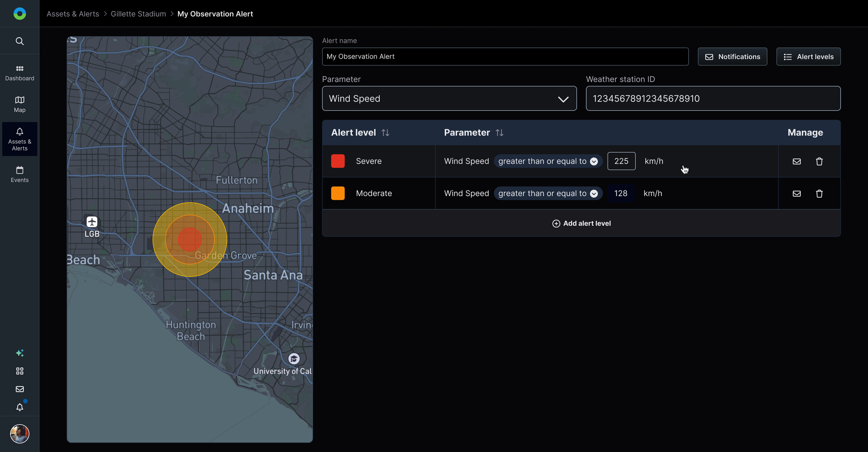Screen dimensions: 868x452
Task: Delete the Severe alert level
Action: tap(819, 161)
